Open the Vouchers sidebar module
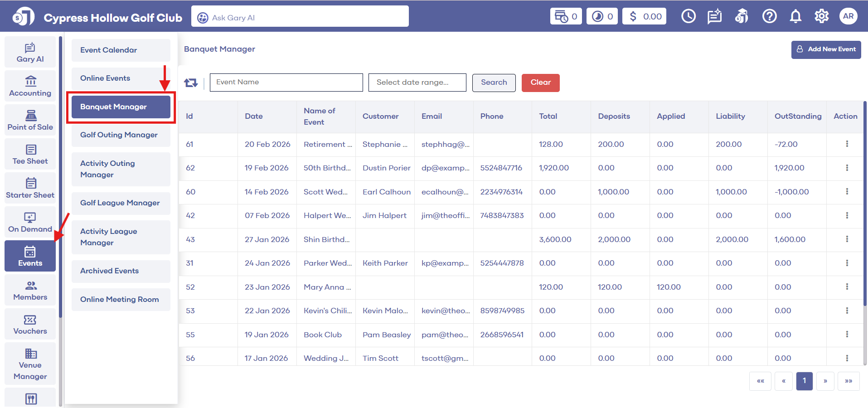 (30, 325)
